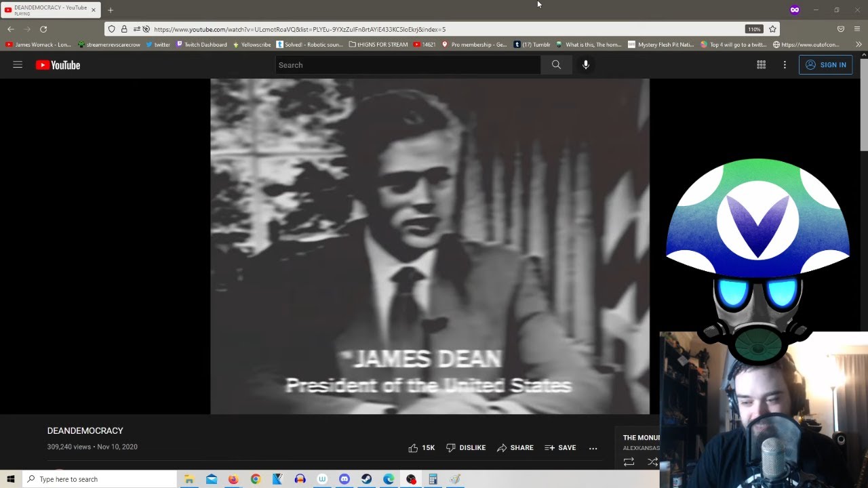Open Discord from the taskbar
868x488 pixels.
[x=344, y=479]
